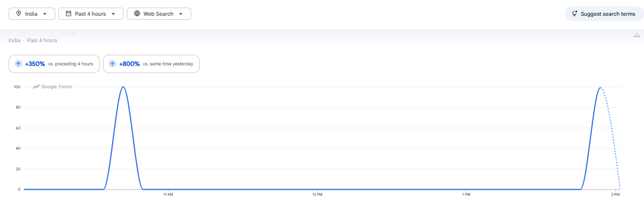Open the India region dropdown

click(x=32, y=14)
